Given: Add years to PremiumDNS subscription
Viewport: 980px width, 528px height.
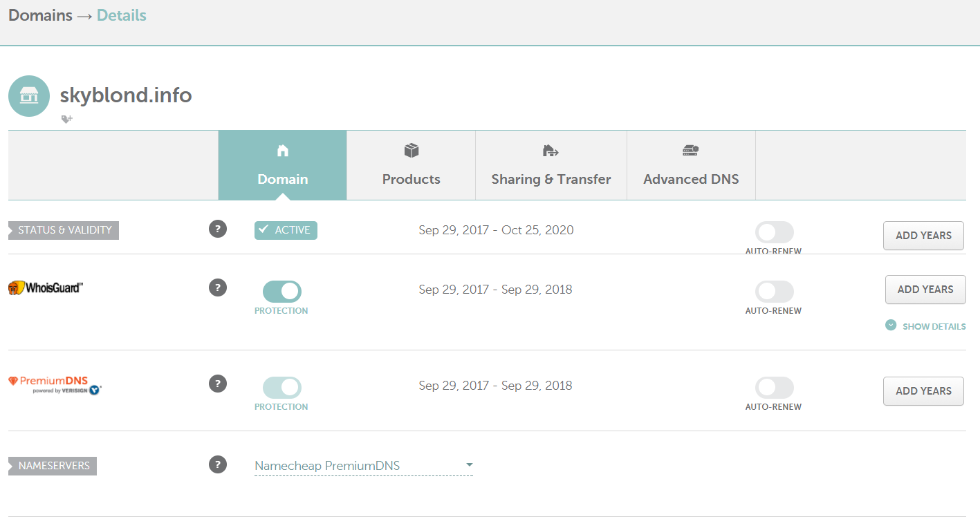Looking at the screenshot, I should pos(923,391).
